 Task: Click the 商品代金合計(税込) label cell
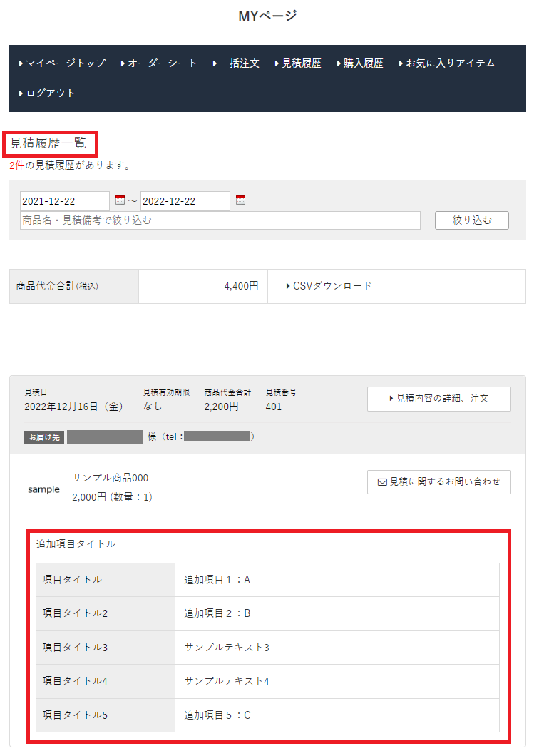click(74, 287)
